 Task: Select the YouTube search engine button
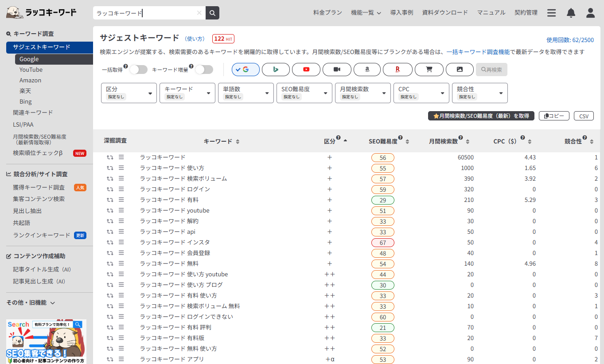[x=306, y=70]
